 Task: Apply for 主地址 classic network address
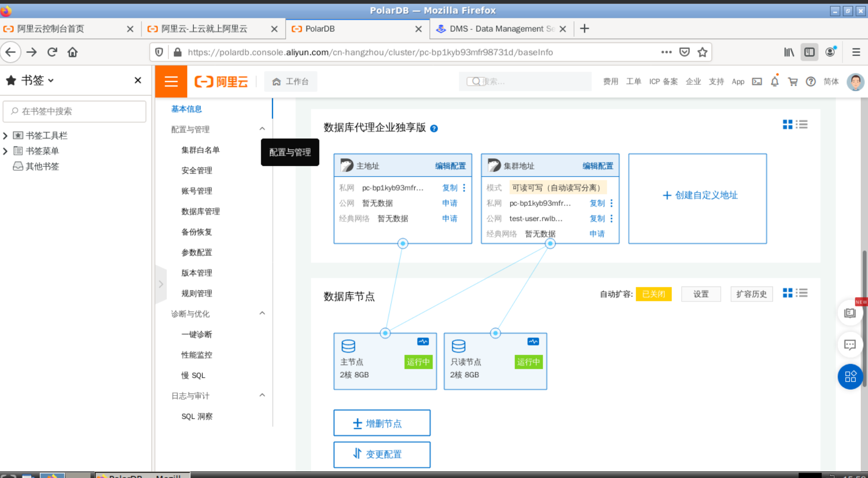tap(449, 219)
